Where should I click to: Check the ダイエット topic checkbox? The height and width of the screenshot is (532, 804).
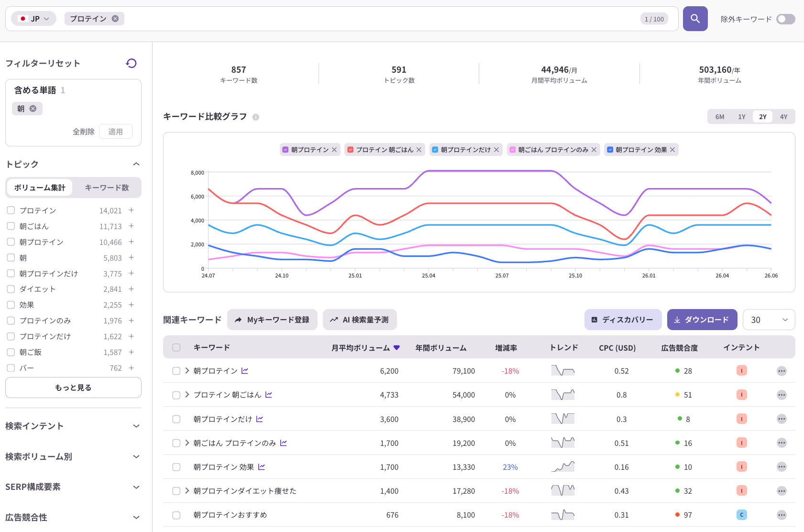(11, 289)
